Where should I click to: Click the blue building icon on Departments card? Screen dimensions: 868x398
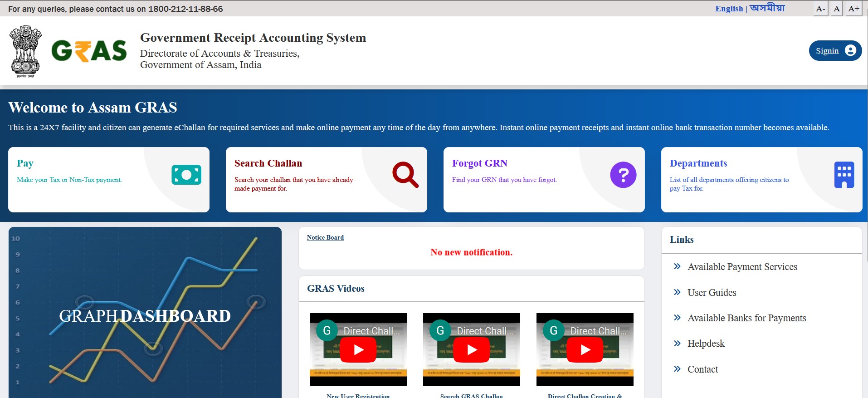844,175
